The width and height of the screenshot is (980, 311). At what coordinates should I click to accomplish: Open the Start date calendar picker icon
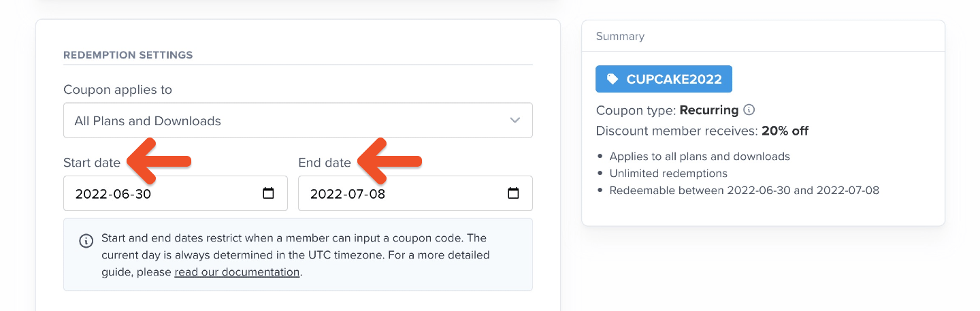(x=269, y=193)
